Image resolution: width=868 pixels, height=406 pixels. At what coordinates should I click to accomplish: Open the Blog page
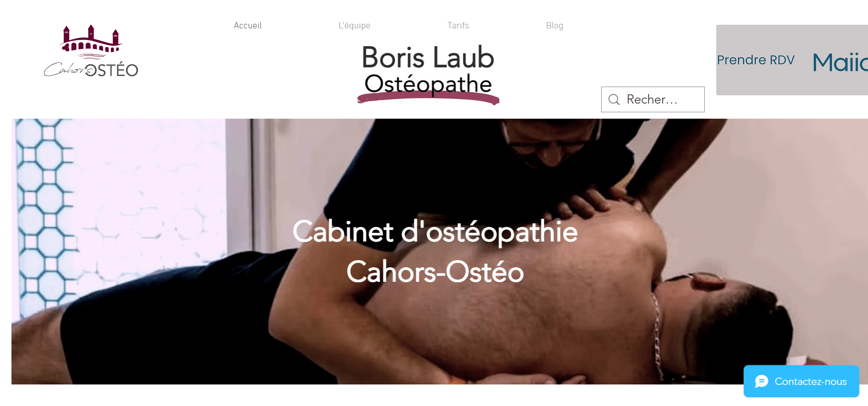click(x=554, y=26)
